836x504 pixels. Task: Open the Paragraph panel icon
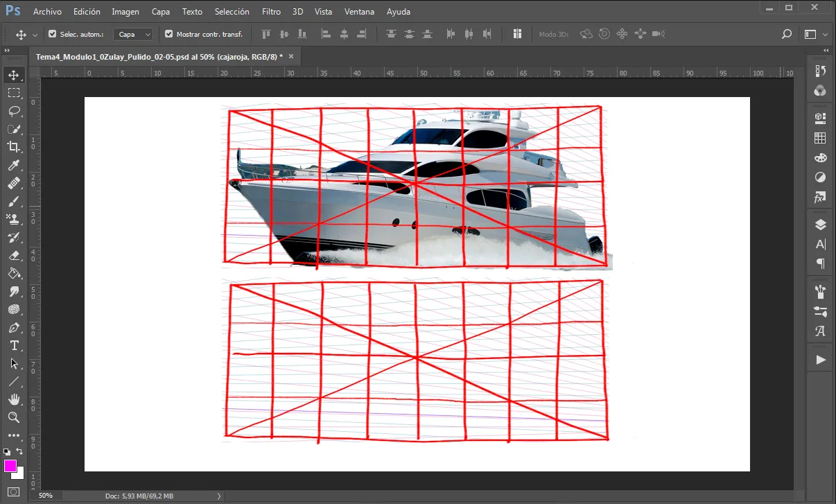pos(821,263)
